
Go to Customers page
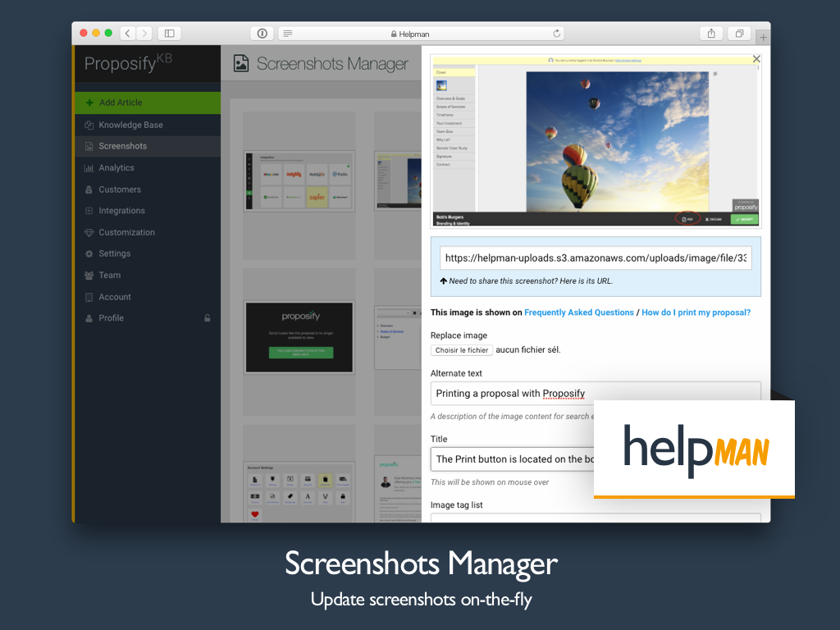(148, 189)
